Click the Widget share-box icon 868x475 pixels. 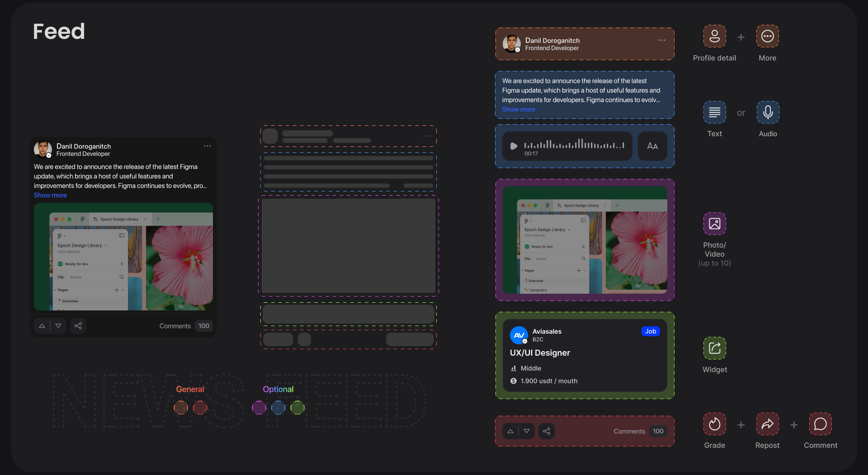click(714, 348)
